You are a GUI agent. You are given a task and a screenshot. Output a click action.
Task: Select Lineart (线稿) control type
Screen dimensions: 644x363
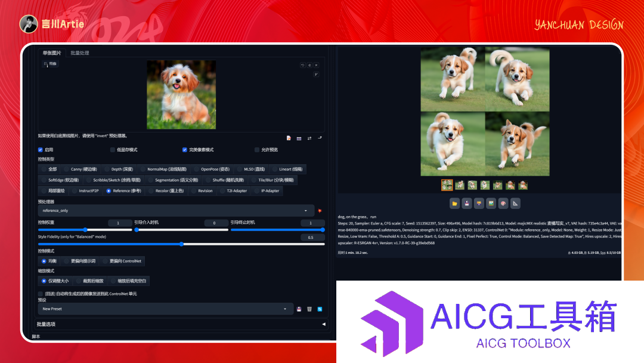287,169
